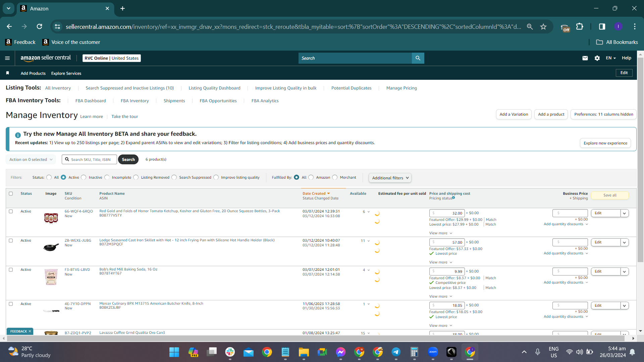Open the Action on 0 selected dropdown
Viewport: 644px width, 362px height.
31,160
